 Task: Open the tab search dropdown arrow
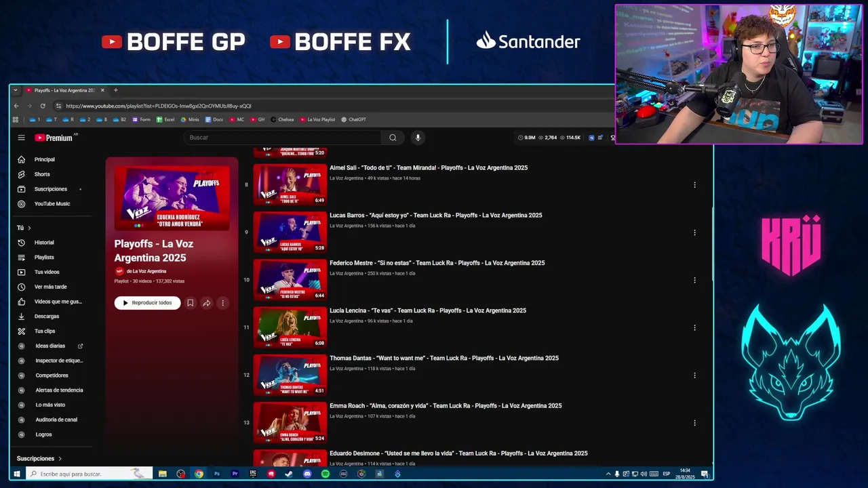point(16,90)
